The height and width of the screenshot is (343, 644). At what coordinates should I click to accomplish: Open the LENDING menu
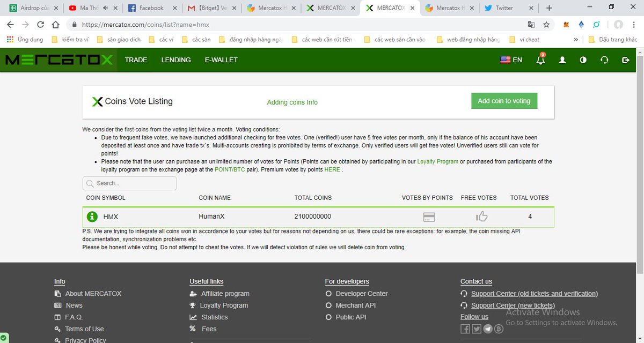tap(176, 60)
